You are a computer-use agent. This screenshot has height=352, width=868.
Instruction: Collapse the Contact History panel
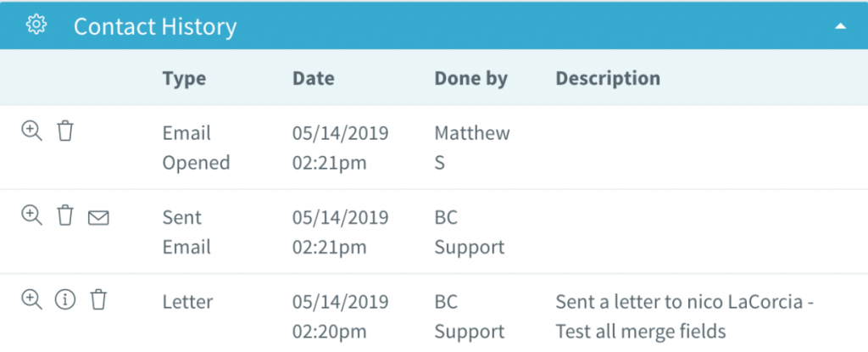[x=840, y=26]
